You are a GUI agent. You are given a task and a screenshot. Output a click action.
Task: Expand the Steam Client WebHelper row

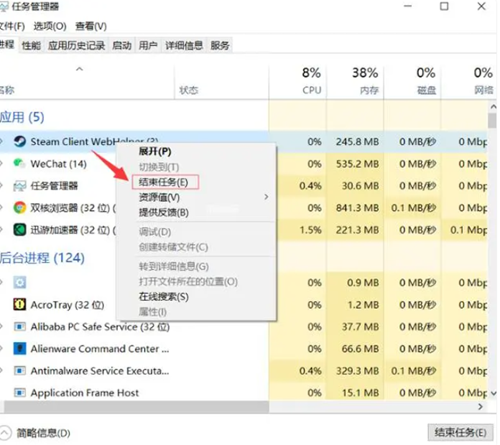pyautogui.click(x=2, y=142)
